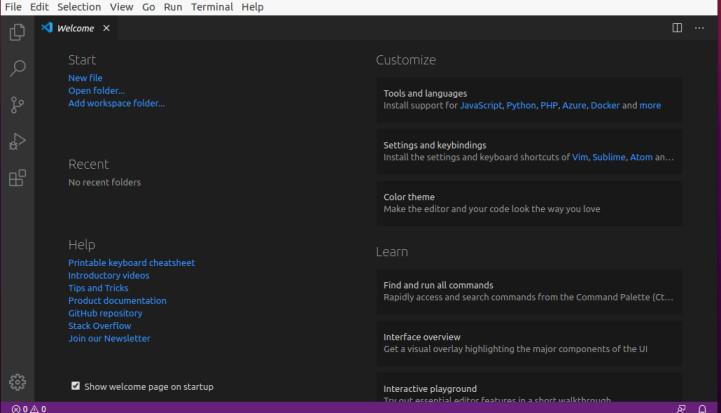Viewport: 721px width, 413px height.
Task: Open GitHub repository link
Action: pyautogui.click(x=105, y=313)
